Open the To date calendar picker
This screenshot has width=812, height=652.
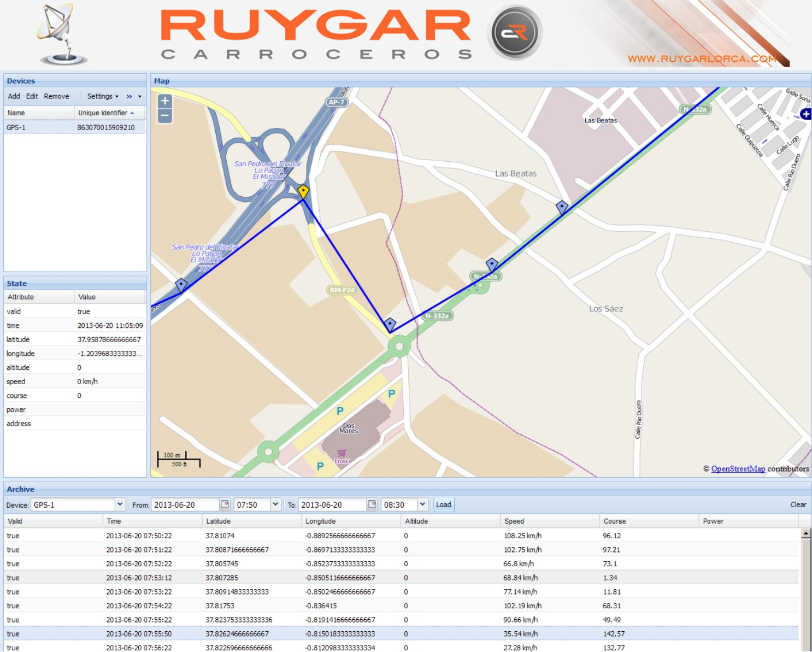pos(372,504)
